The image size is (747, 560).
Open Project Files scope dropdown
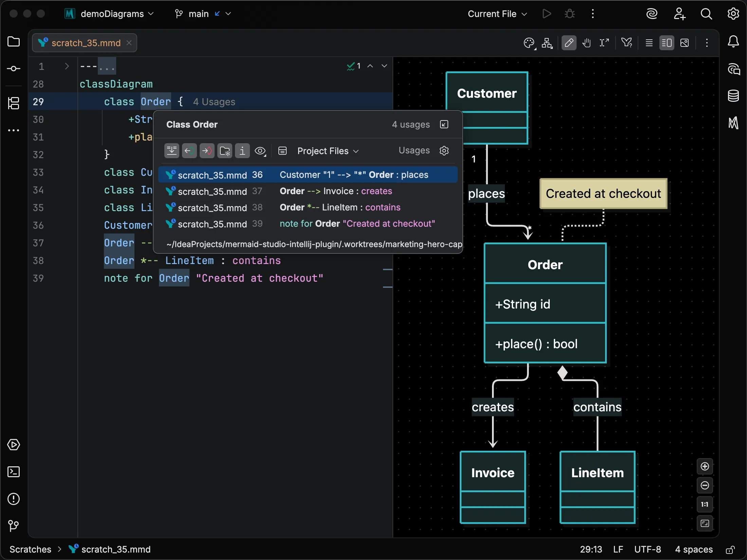[x=328, y=151]
